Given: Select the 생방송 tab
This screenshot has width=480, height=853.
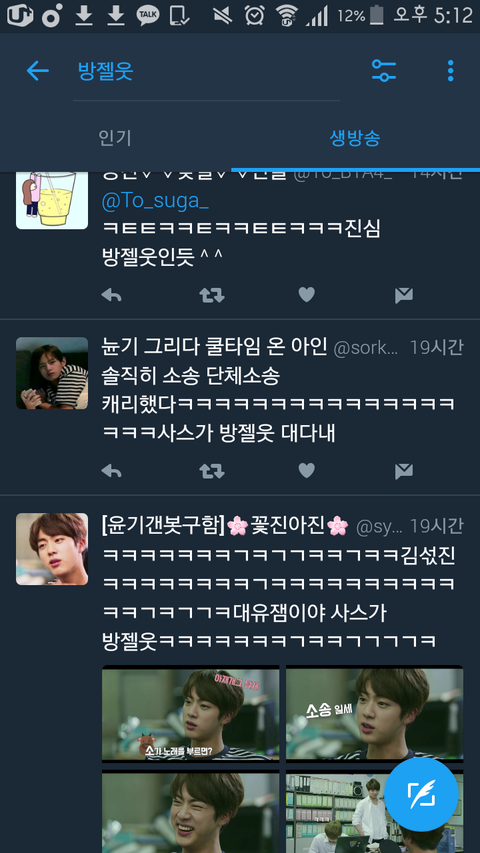Looking at the screenshot, I should coord(355,138).
